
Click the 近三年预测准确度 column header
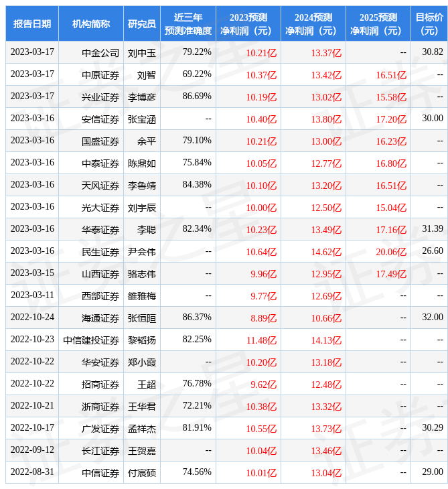tap(188, 23)
